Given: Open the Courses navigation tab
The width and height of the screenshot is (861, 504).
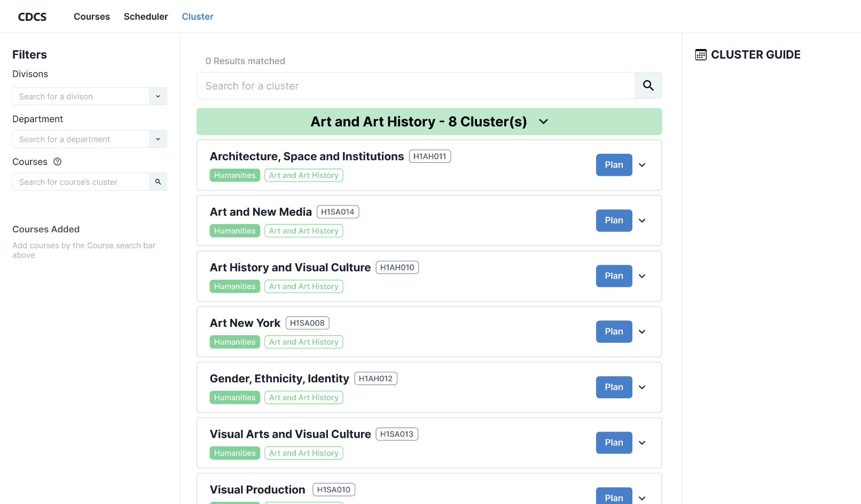Looking at the screenshot, I should point(92,17).
